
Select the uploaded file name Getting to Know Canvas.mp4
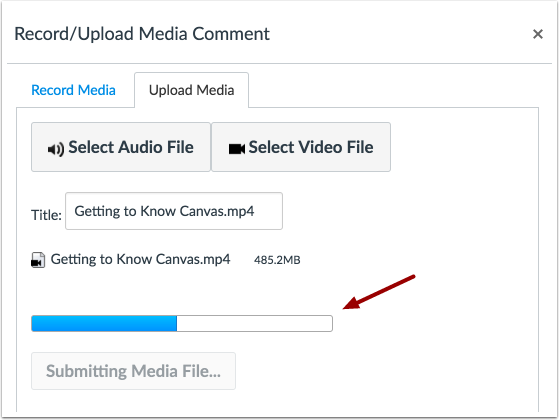(140, 260)
